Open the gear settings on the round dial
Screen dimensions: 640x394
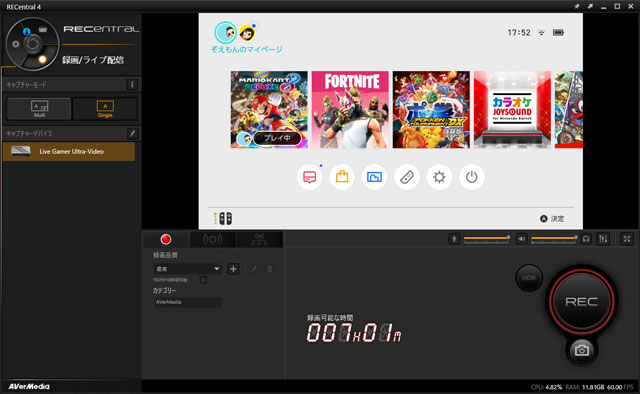click(x=16, y=44)
